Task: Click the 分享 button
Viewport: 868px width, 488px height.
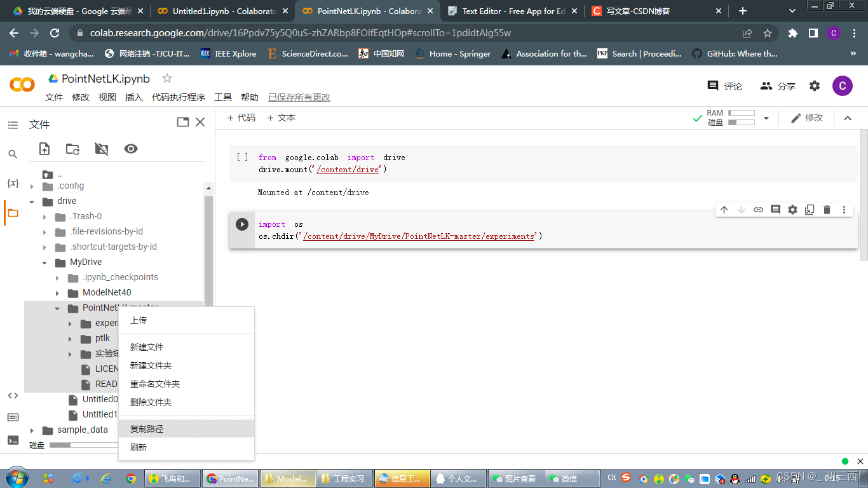Action: coord(778,86)
